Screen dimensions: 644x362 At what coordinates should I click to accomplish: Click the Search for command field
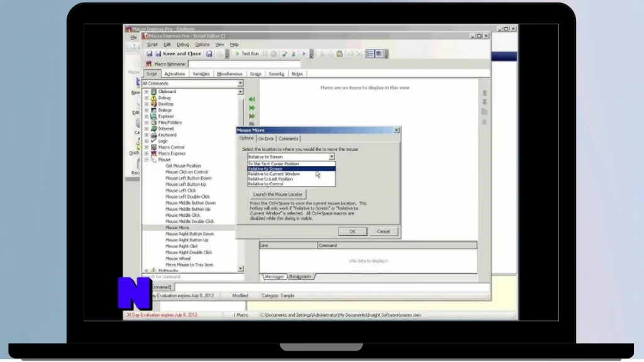(x=192, y=277)
